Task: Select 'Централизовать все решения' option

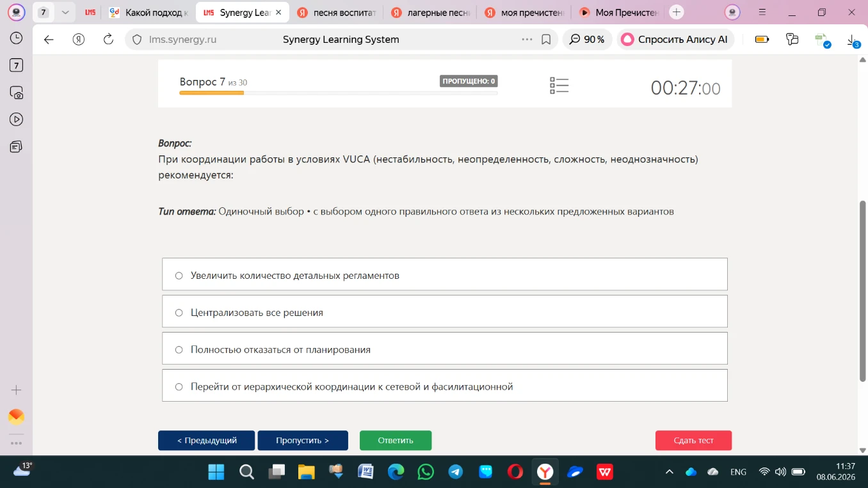Action: pos(445,311)
